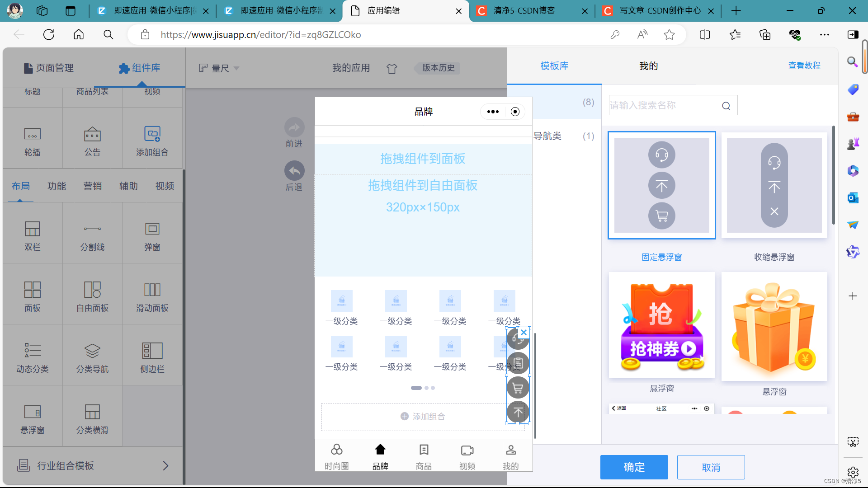Switch to the 我的 templates tab
868x488 pixels.
(x=648, y=66)
